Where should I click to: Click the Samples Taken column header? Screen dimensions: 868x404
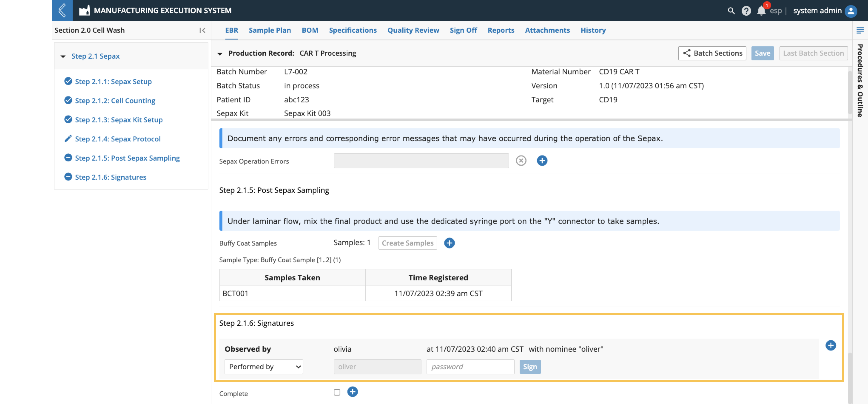point(292,277)
